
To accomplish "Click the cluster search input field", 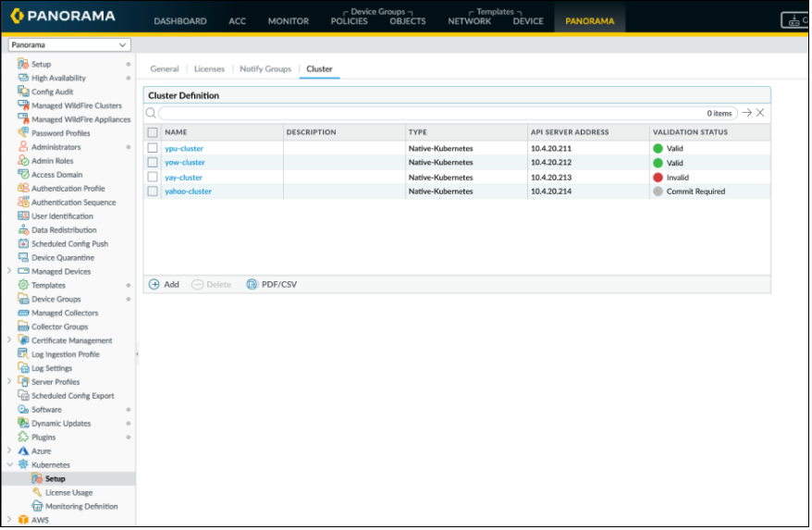I will (425, 113).
